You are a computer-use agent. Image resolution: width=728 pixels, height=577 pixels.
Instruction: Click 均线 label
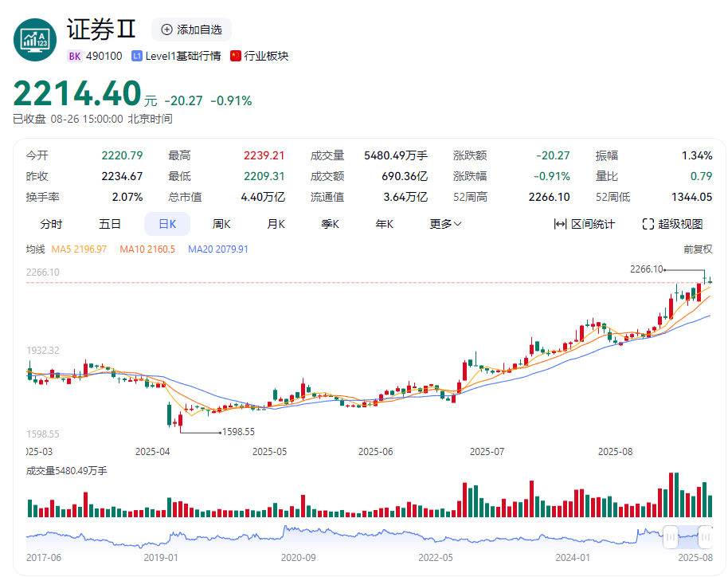click(35, 249)
